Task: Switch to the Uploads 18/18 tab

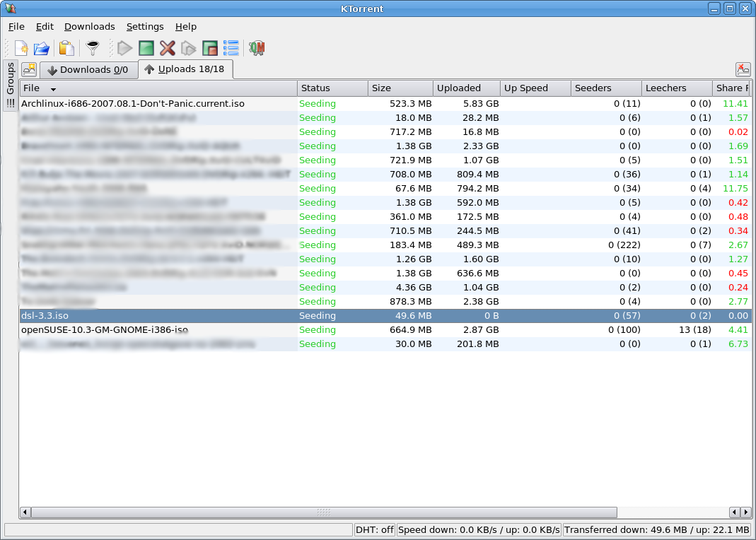Action: tap(185, 69)
